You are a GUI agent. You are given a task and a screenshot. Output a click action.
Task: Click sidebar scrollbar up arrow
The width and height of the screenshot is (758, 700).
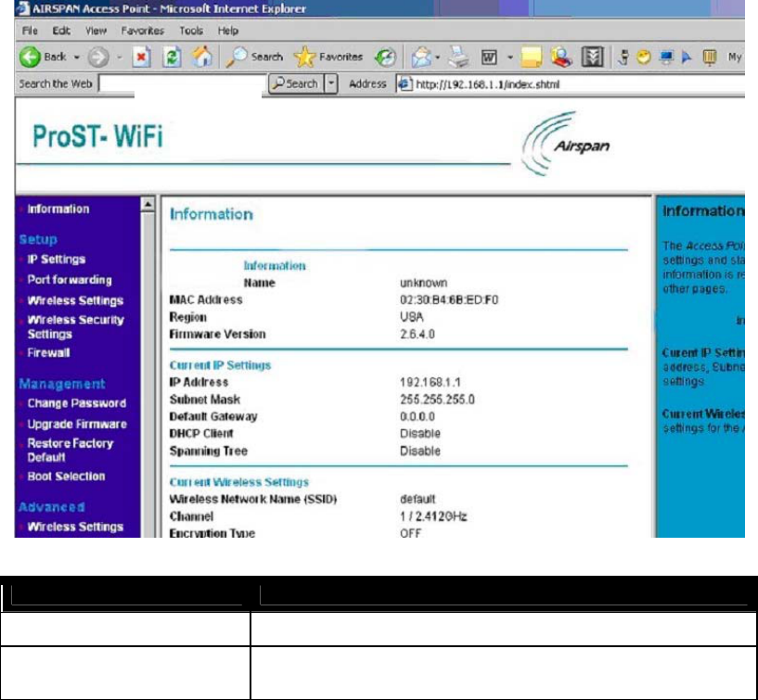point(148,204)
